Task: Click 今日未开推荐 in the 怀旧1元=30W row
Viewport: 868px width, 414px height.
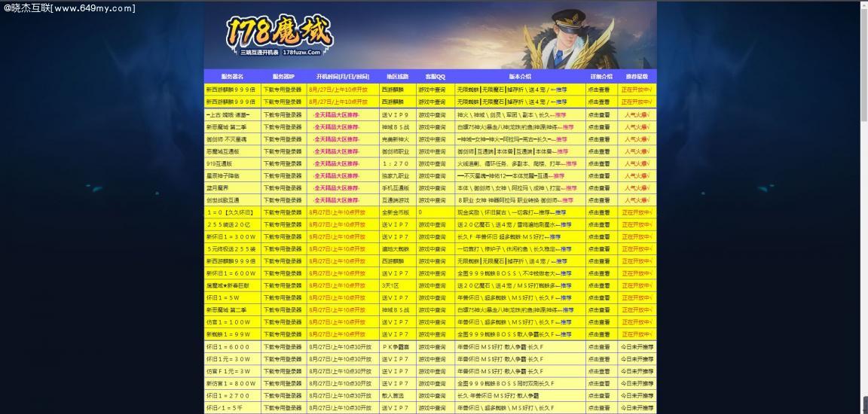Action: [637, 359]
